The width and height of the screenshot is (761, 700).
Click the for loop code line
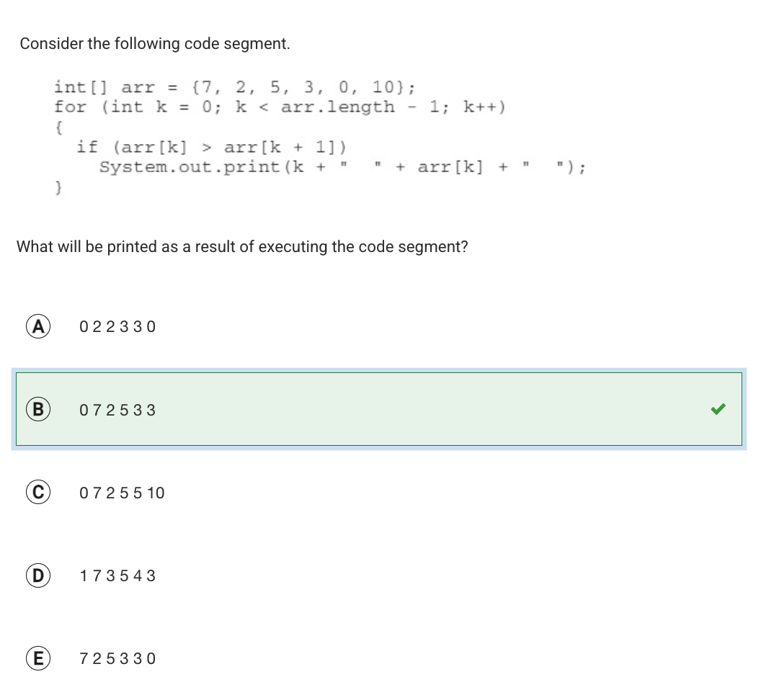(x=280, y=107)
